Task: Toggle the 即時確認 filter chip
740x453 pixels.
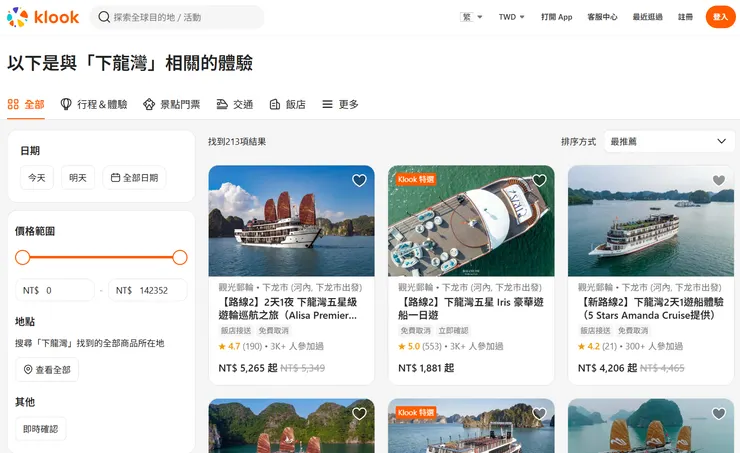Action: point(41,429)
